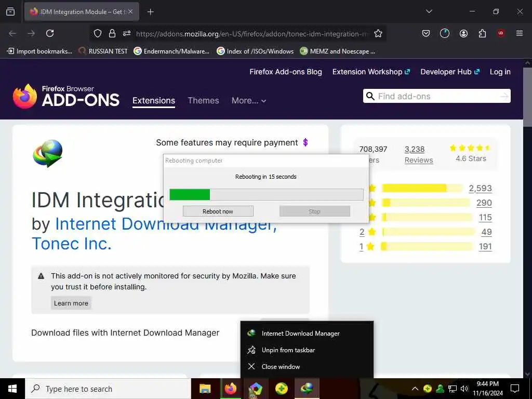Submit search with the arrow button
The width and height of the screenshot is (532, 399).
pyautogui.click(x=504, y=96)
